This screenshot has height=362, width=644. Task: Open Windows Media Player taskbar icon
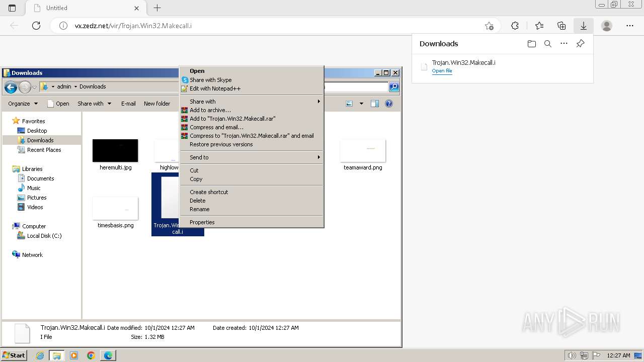point(74,355)
